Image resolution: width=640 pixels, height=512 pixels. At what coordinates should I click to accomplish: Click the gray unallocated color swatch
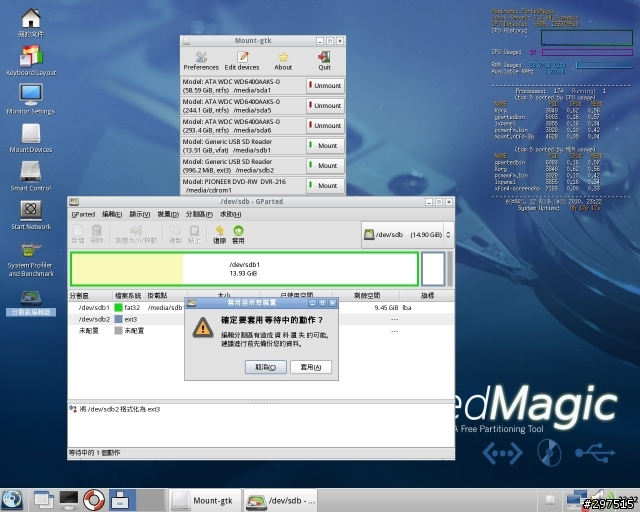tap(118, 331)
